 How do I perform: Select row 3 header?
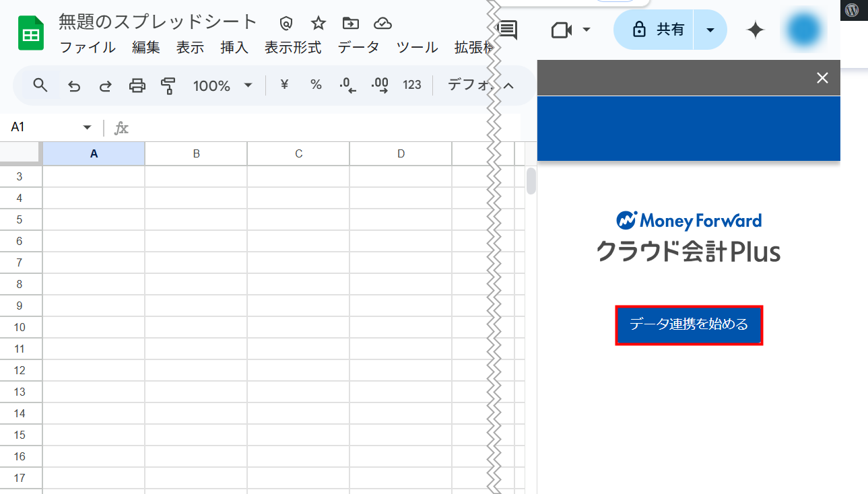point(20,176)
